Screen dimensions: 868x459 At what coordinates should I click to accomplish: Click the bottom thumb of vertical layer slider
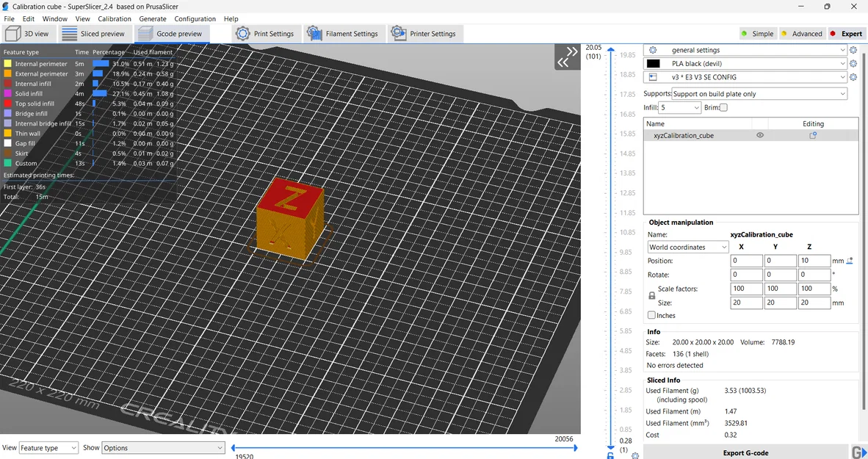(x=610, y=447)
